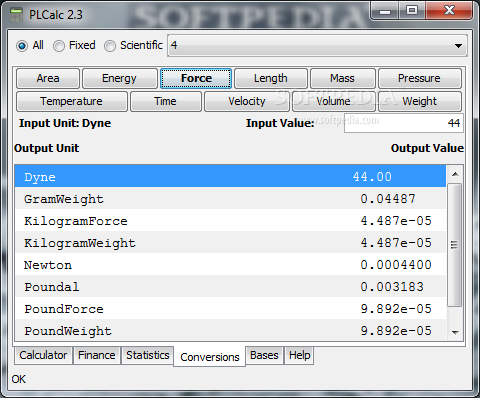Switch to the Conversions tab

coord(210,357)
